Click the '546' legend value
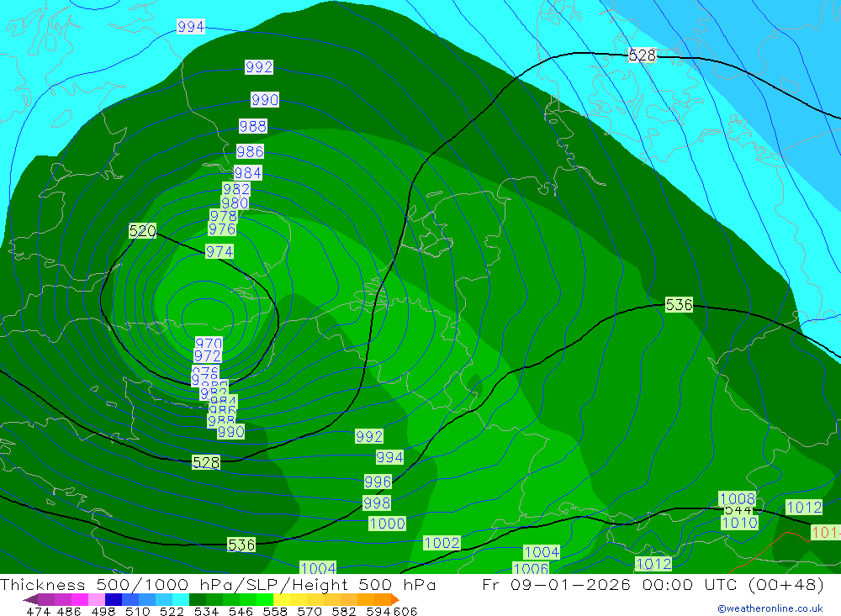The height and width of the screenshot is (616, 841). 241,611
